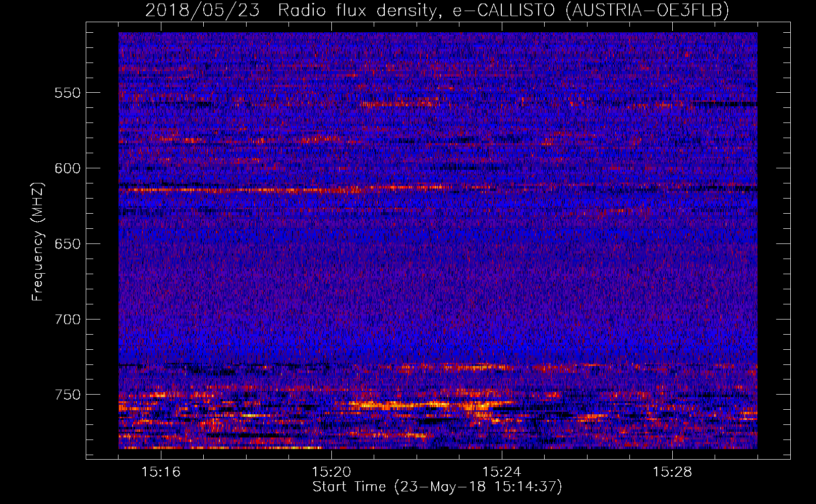816x504 pixels.
Task: Click the 15:28 time tick label
Action: 672,472
